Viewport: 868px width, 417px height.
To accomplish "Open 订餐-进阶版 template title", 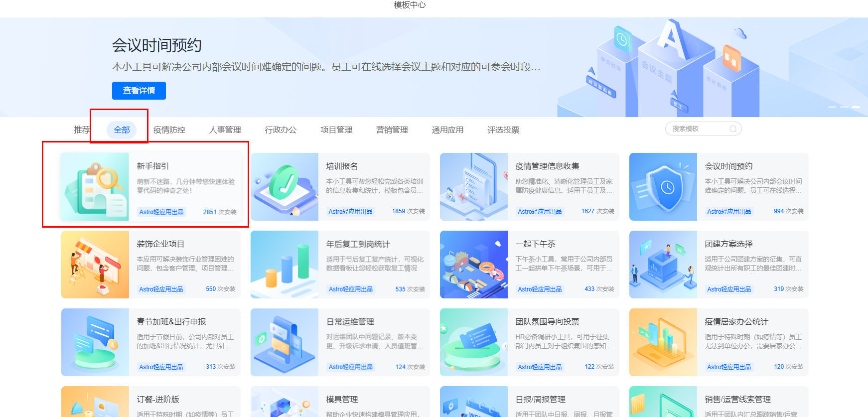I will click(158, 400).
